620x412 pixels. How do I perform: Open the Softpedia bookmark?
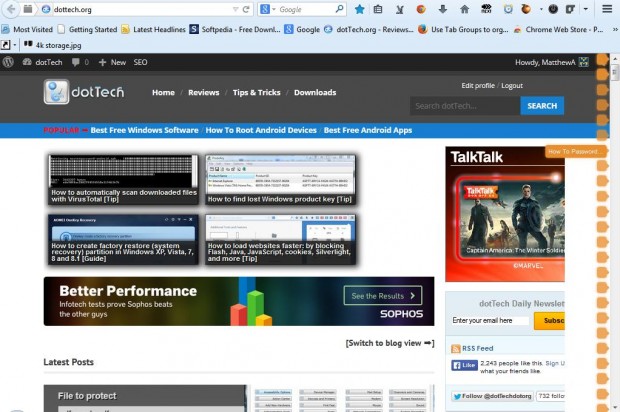pyautogui.click(x=235, y=29)
